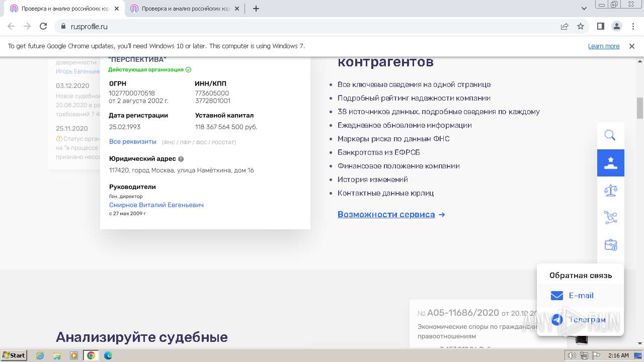This screenshot has height=362, width=644.
Task: Switch to the second rusprofile tab
Action: click(x=185, y=9)
